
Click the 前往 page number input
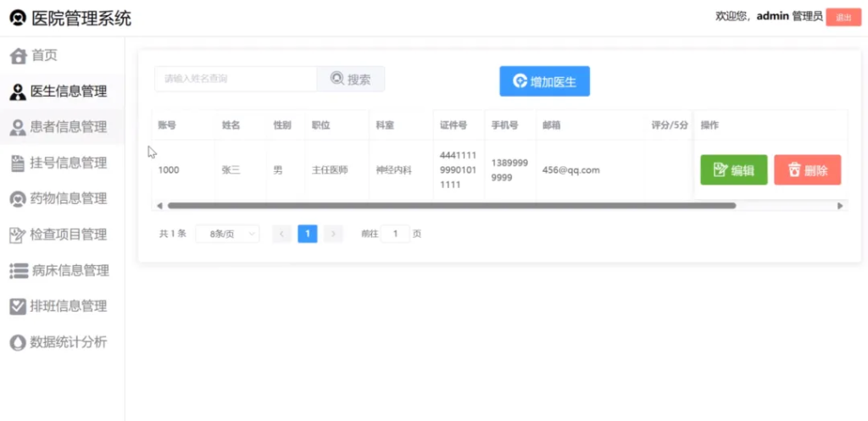pos(395,234)
